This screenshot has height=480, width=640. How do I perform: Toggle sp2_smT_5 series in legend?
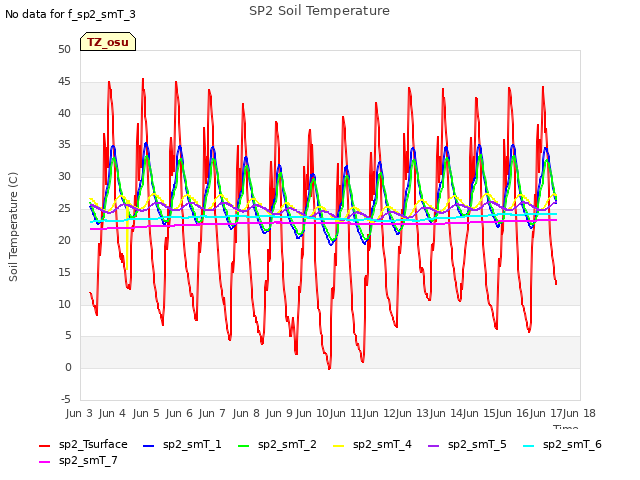tap(467, 444)
